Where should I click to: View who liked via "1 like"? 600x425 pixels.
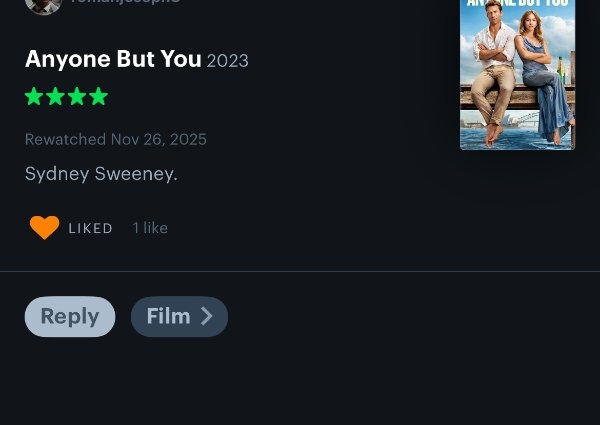click(x=150, y=229)
